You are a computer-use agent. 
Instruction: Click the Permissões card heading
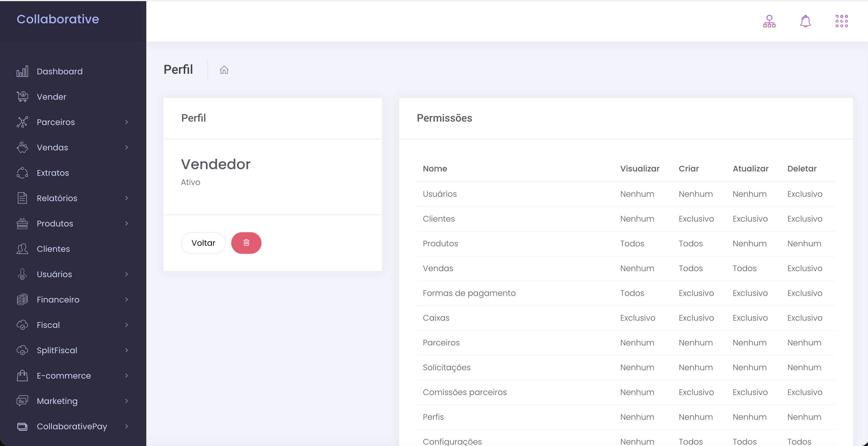pyautogui.click(x=444, y=118)
